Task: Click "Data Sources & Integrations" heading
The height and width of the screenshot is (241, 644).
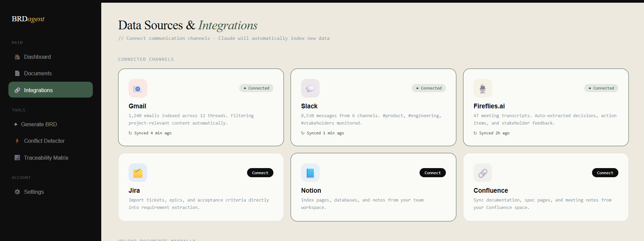Action: click(188, 25)
